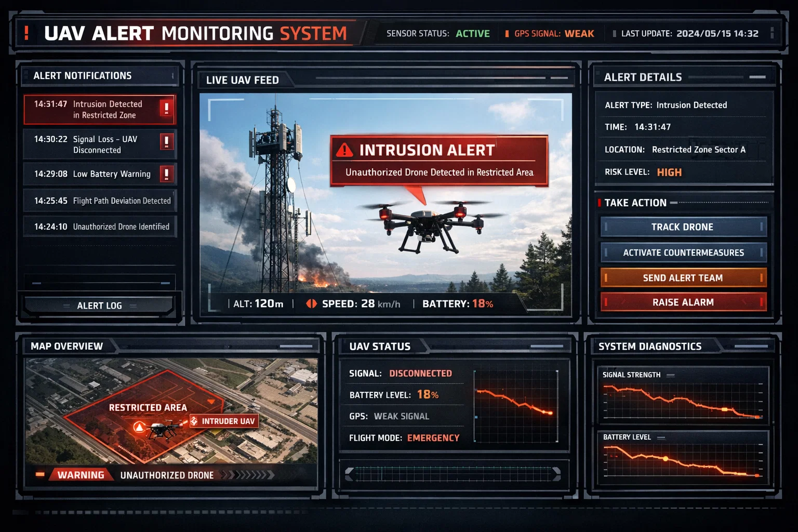Click the red exclamation icon beside system title
Image resolution: width=798 pixels, height=532 pixels.
coord(26,33)
